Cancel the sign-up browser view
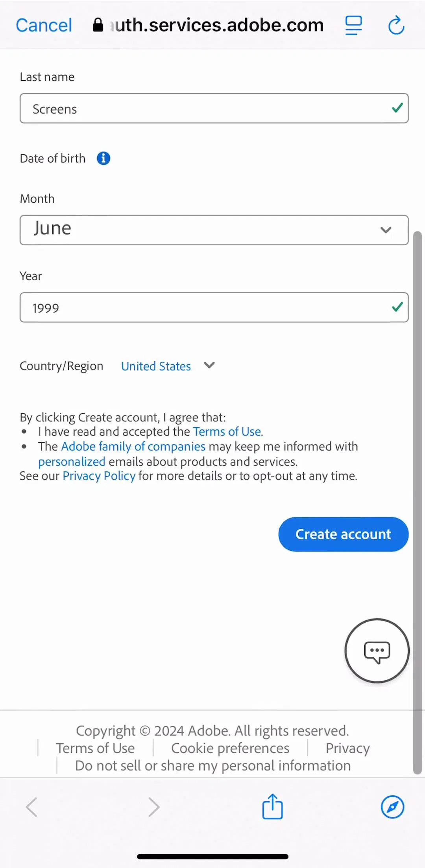The image size is (425, 868). coord(44,26)
